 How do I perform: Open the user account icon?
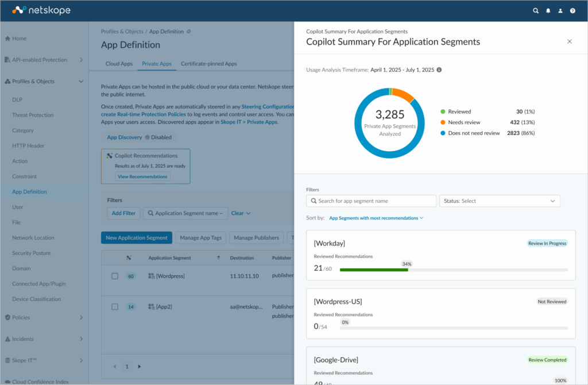pyautogui.click(x=560, y=11)
